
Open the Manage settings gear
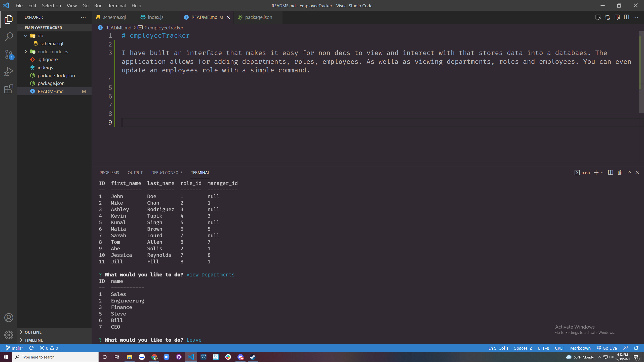(x=9, y=335)
